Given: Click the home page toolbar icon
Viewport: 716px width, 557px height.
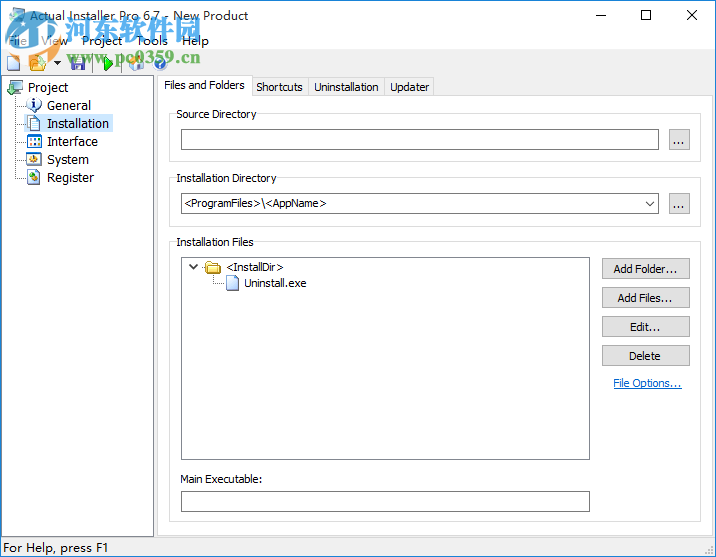Looking at the screenshot, I should pos(136,63).
